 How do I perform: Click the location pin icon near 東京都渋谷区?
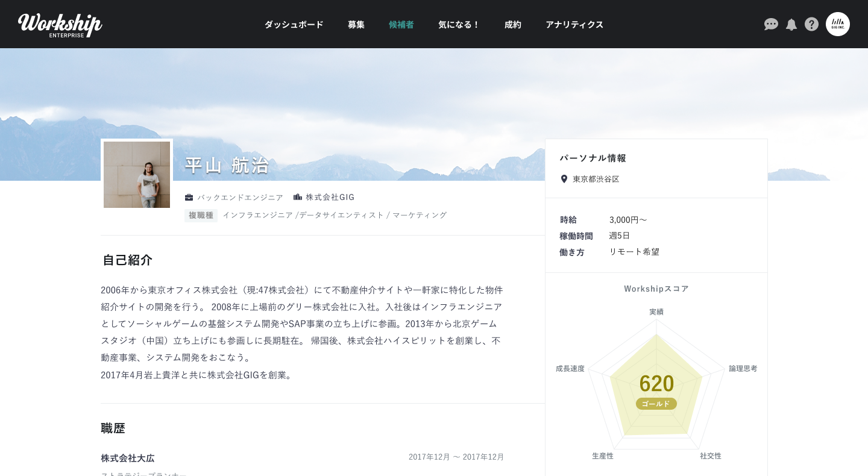[x=564, y=179]
